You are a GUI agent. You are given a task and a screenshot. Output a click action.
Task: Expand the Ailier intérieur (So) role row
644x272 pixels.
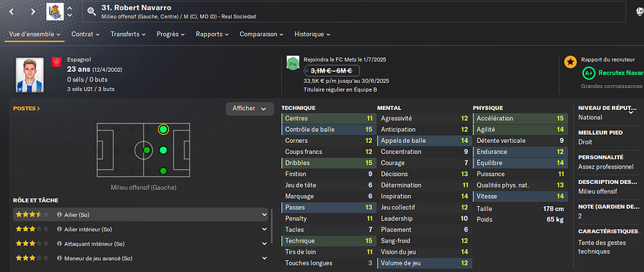pos(264,229)
